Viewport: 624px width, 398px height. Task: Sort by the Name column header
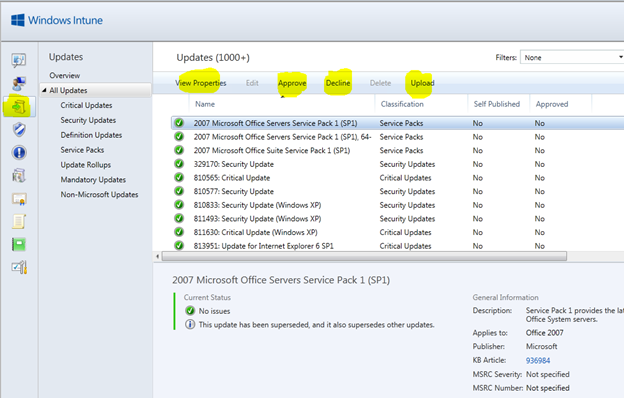[205, 104]
